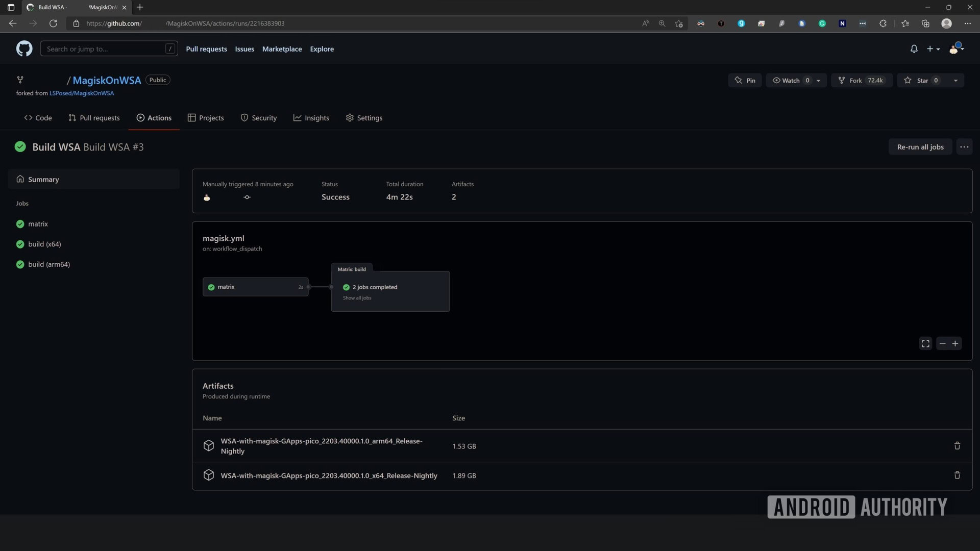This screenshot has height=551, width=980.
Task: Click the GitHub Octocat home logo
Action: (x=24, y=49)
